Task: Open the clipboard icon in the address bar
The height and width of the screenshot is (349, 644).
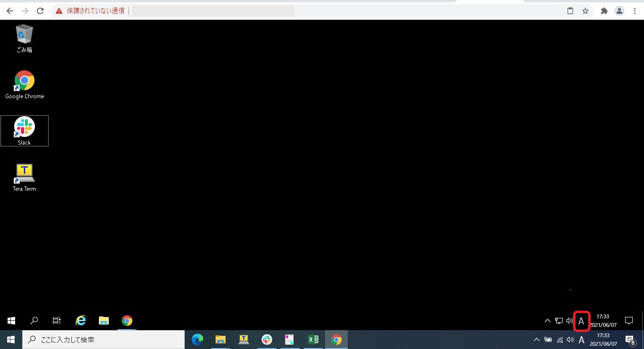Action: pos(570,11)
